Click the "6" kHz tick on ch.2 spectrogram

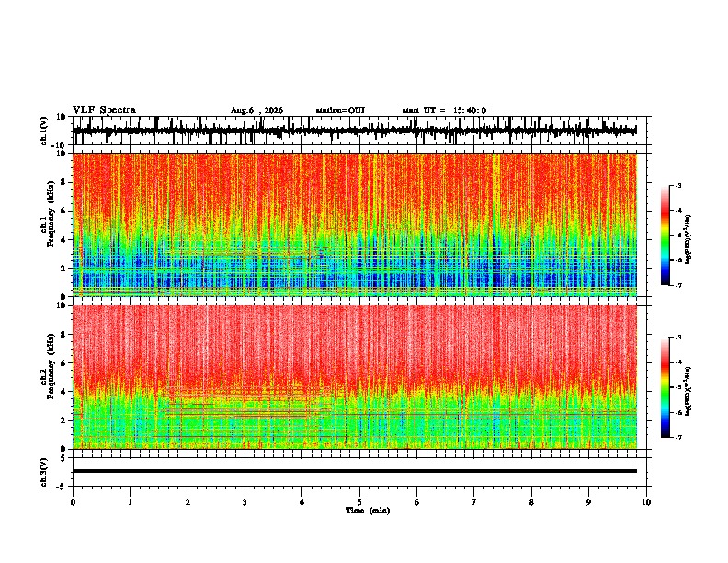(x=63, y=363)
